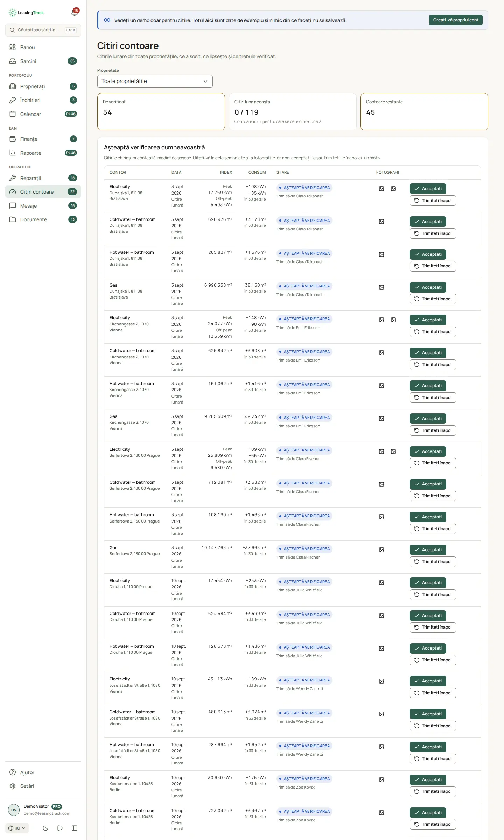View photo for Electricity reading at Josefstädter Straße
Screen dimensions: 504x840
coord(381,681)
